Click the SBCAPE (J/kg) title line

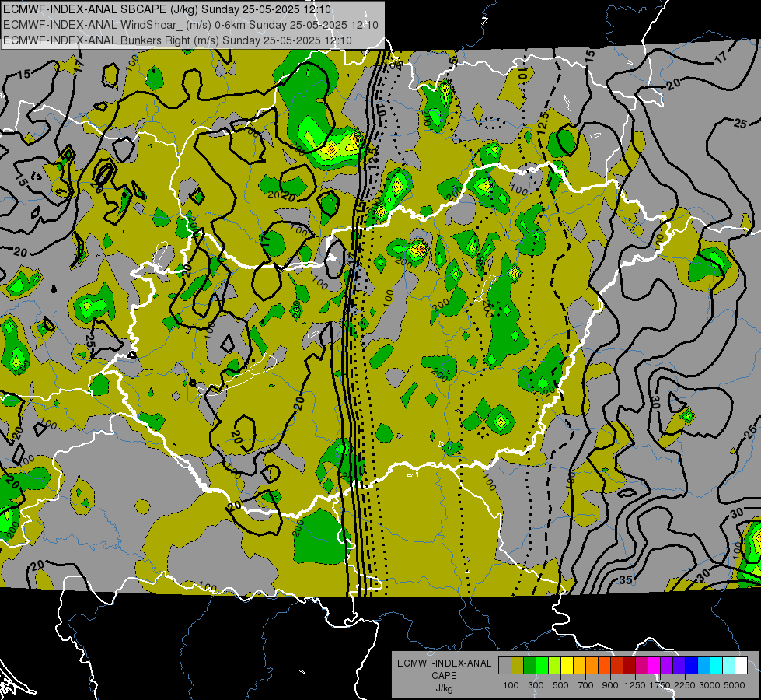[x=167, y=9]
